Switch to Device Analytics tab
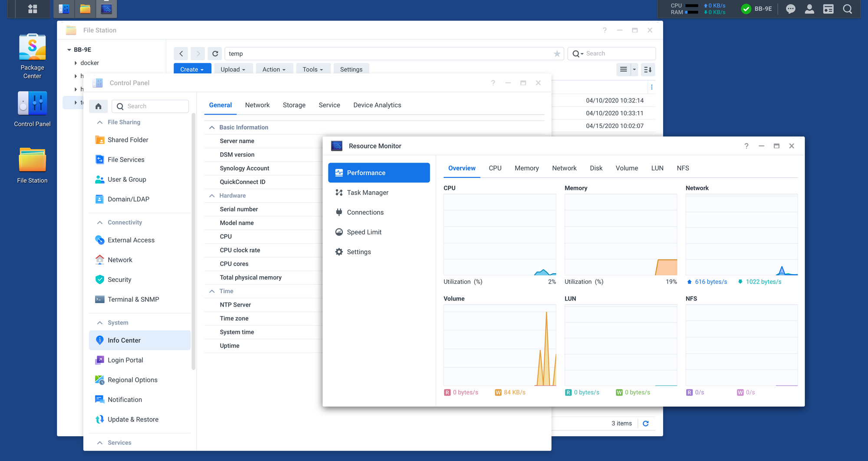This screenshot has width=868, height=461. 377,105
